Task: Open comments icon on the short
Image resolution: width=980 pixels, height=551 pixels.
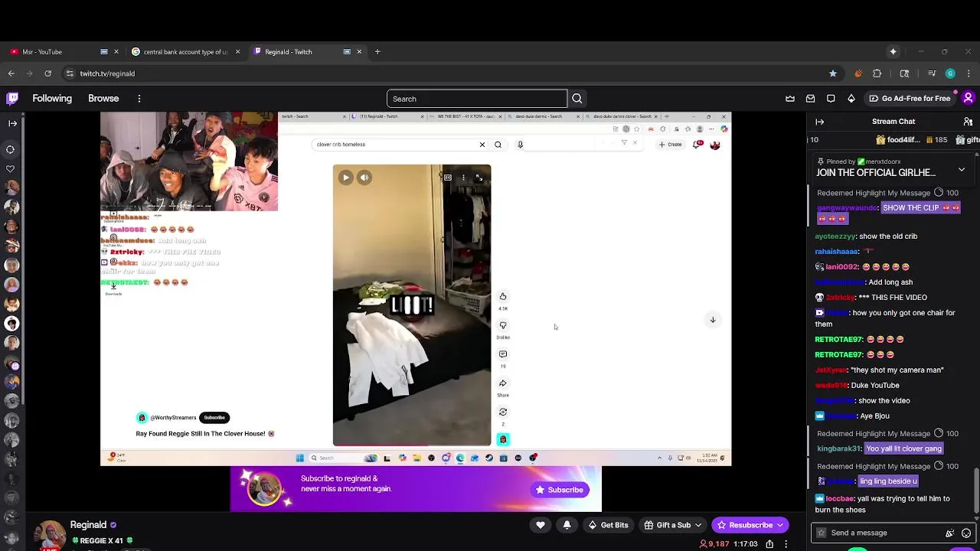Action: [x=503, y=354]
